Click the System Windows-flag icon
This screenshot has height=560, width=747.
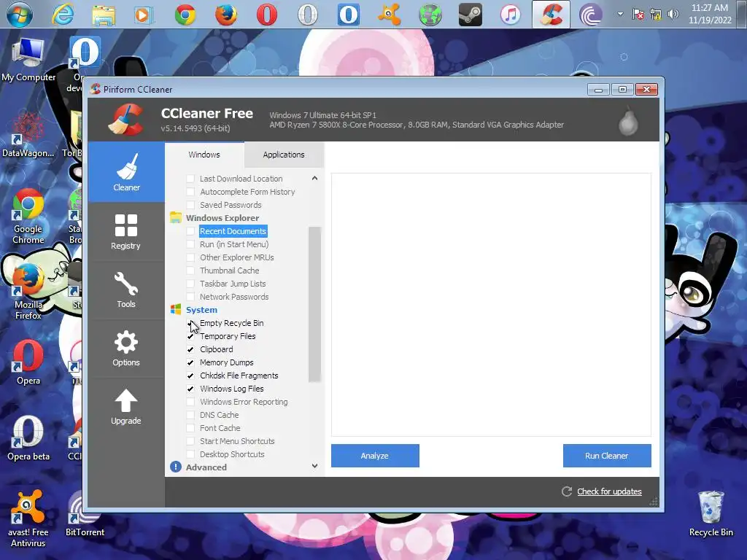pos(176,309)
